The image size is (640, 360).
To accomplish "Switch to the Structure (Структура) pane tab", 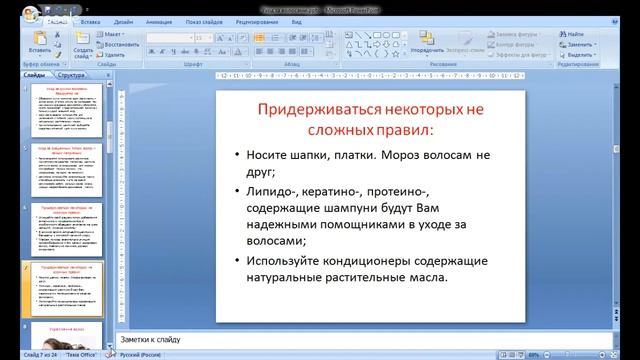I will pos(71,75).
